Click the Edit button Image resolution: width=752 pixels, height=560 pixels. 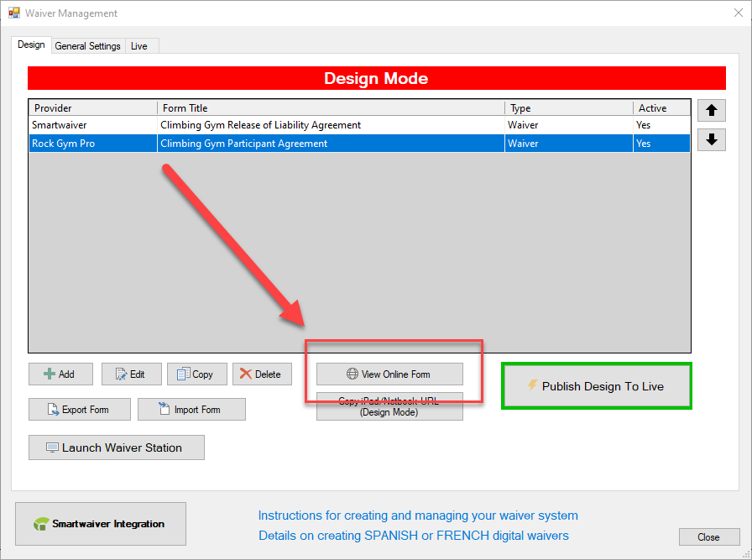tap(132, 374)
